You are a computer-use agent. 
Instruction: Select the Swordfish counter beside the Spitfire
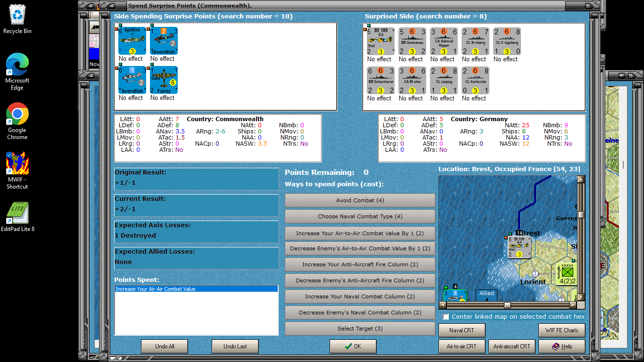pos(164,41)
